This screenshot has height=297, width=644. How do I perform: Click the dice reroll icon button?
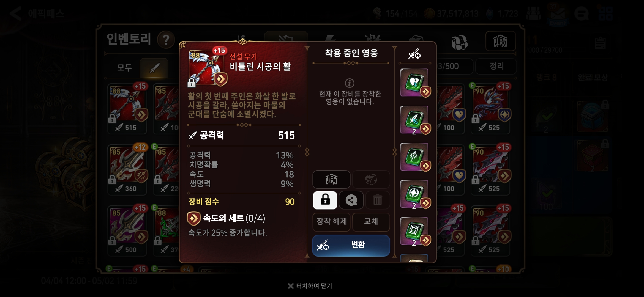click(x=371, y=179)
